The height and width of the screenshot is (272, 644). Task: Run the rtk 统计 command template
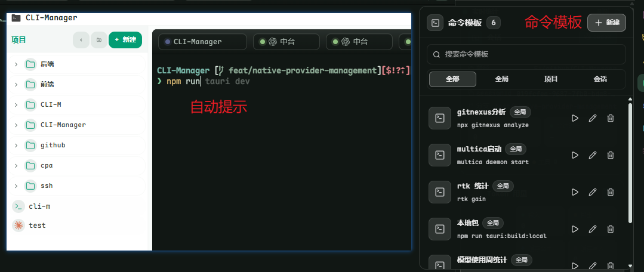575,192
